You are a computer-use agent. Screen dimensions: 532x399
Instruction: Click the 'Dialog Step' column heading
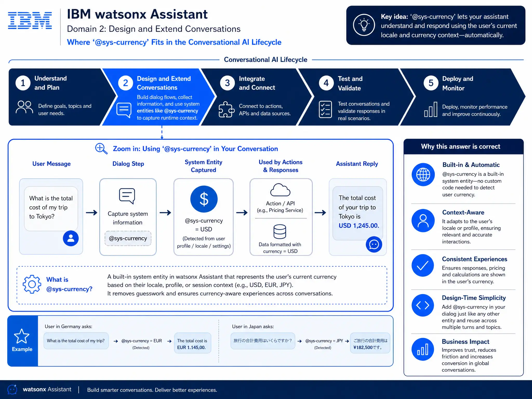(128, 164)
